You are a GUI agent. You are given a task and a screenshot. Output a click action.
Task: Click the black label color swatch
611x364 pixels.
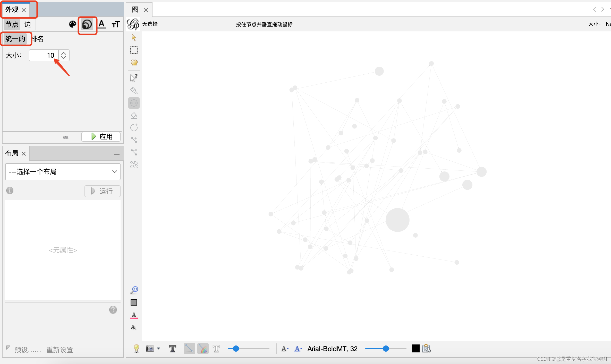[x=415, y=349]
